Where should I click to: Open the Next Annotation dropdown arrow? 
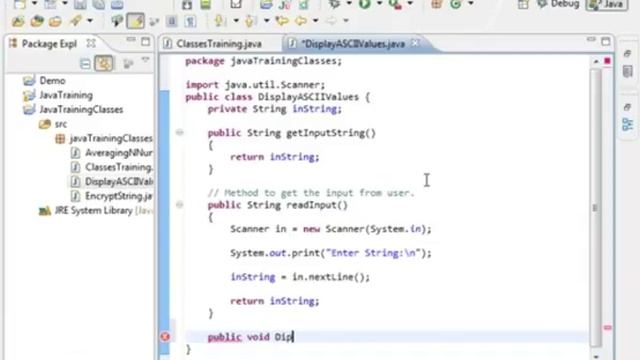(x=236, y=20)
